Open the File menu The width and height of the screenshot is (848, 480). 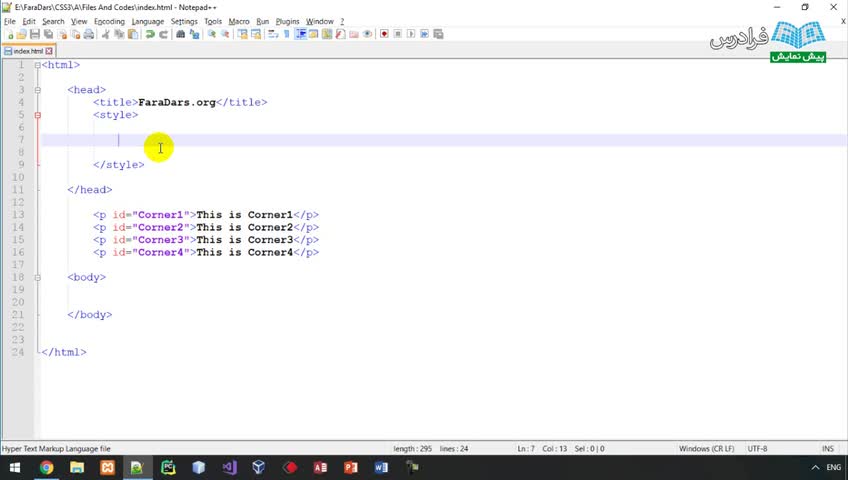[10, 21]
